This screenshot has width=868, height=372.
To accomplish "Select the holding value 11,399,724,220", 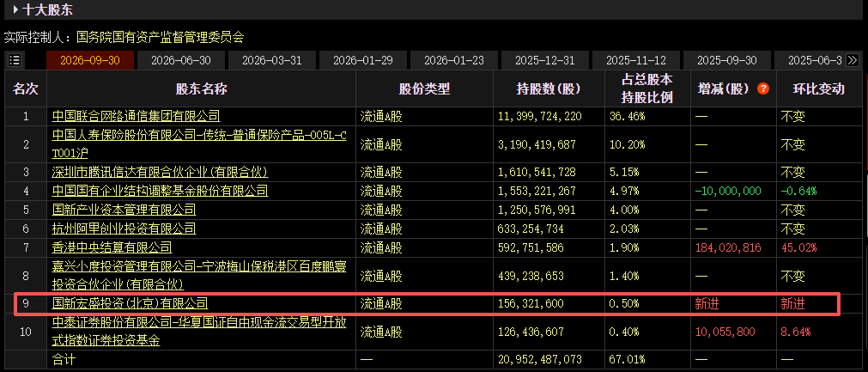I will click(540, 117).
